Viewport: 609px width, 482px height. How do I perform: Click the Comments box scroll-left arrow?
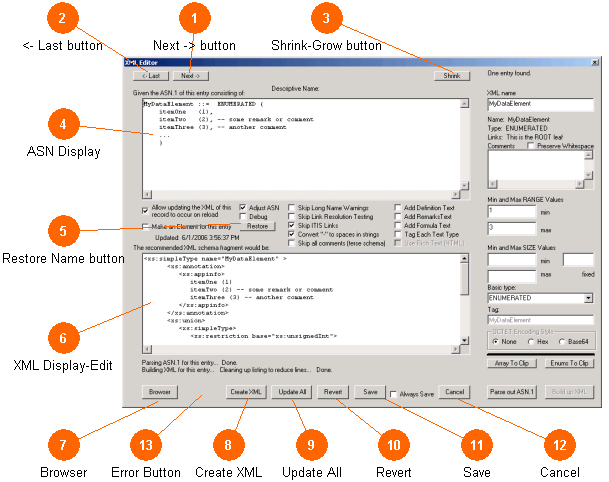[492, 184]
